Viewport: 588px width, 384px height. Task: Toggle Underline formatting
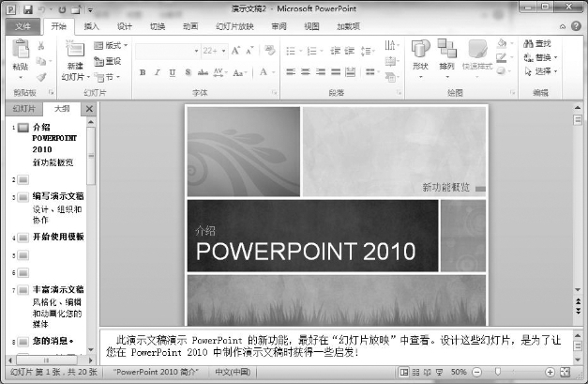point(173,72)
